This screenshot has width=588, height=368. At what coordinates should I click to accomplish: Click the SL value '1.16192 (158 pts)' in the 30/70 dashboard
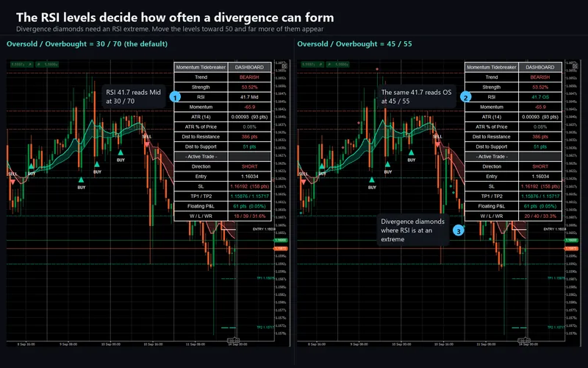(249, 186)
